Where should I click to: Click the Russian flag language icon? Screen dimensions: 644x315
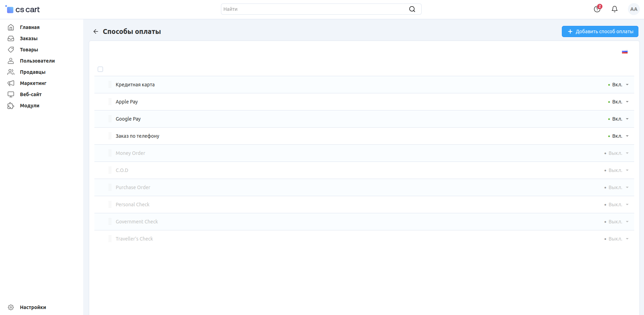coord(624,52)
